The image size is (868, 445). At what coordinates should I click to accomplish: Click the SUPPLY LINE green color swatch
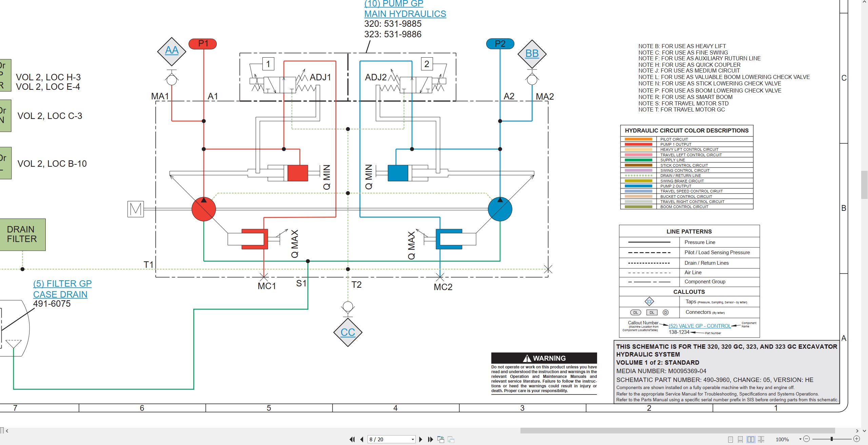[x=638, y=160]
